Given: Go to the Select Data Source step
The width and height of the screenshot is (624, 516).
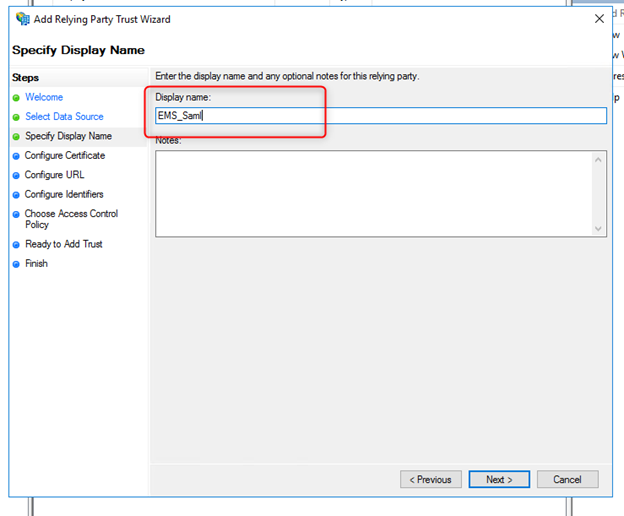Looking at the screenshot, I should tap(64, 117).
